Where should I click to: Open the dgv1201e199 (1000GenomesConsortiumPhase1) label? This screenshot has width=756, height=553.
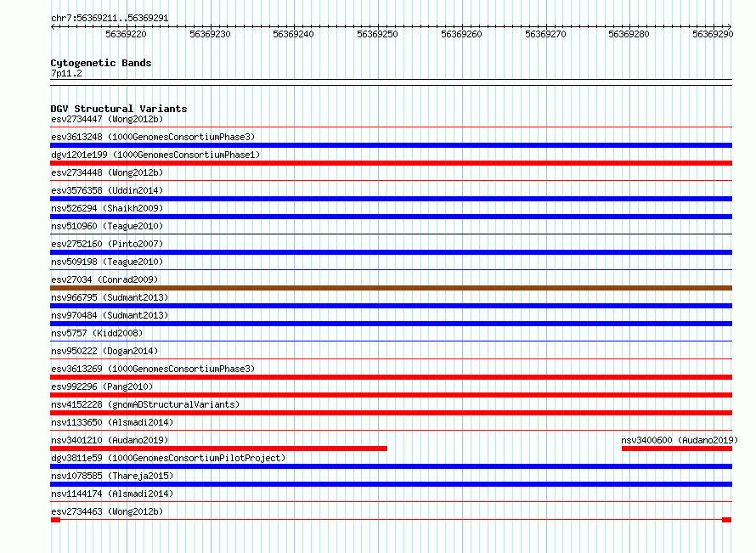point(155,155)
